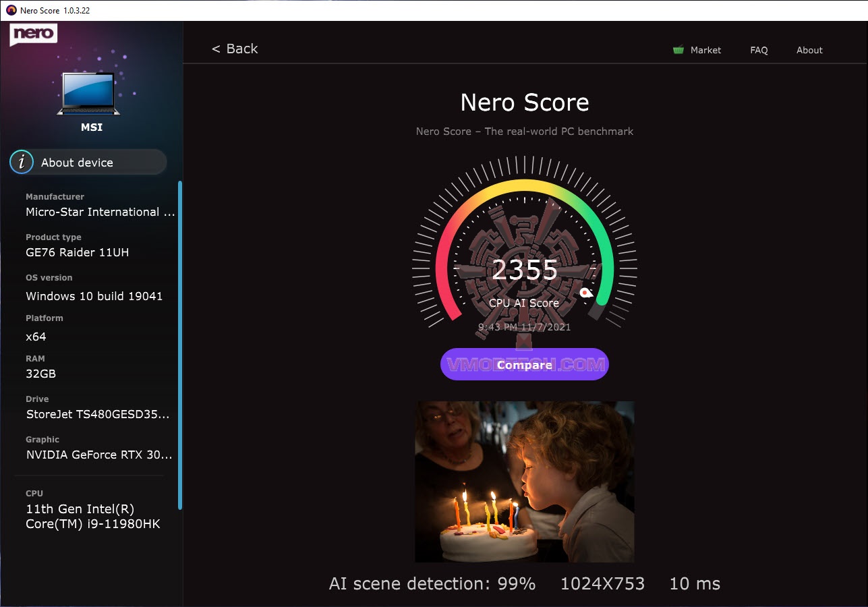This screenshot has height=607, width=868.
Task: Open the Market page
Action: click(705, 50)
